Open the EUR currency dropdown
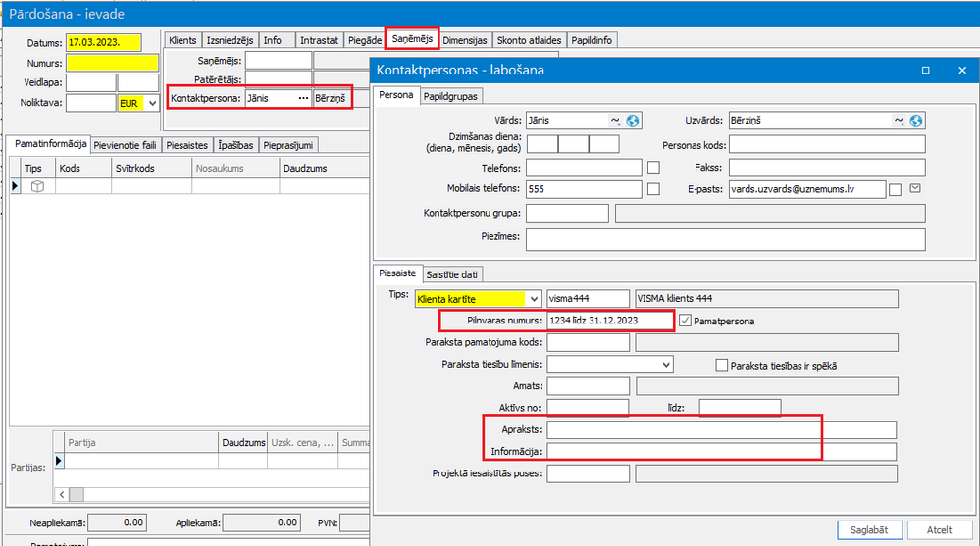This screenshot has width=980, height=546. point(152,103)
